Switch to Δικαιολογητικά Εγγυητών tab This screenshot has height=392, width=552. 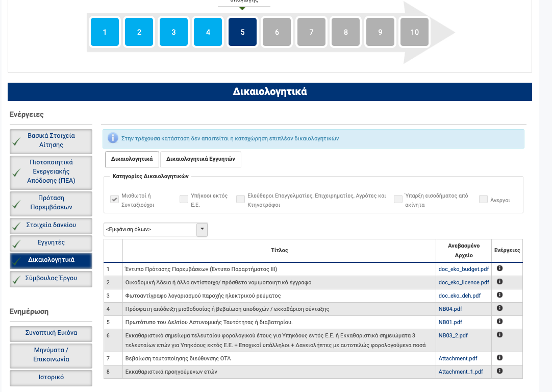200,159
